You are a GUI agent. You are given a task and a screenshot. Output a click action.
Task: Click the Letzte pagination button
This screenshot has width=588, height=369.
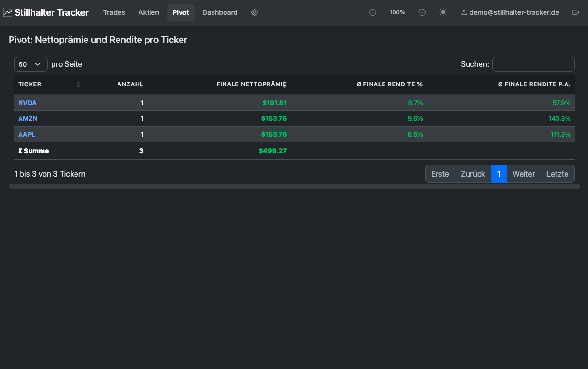(x=557, y=174)
